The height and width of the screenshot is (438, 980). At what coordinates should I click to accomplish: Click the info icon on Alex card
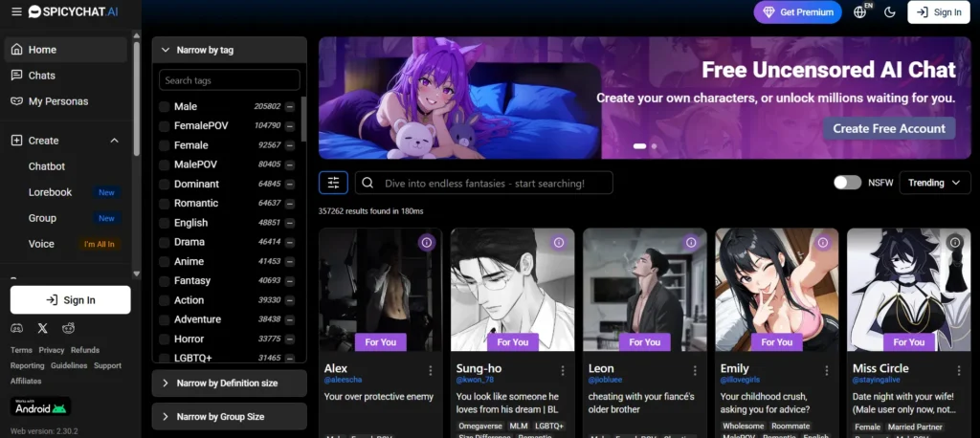[427, 243]
